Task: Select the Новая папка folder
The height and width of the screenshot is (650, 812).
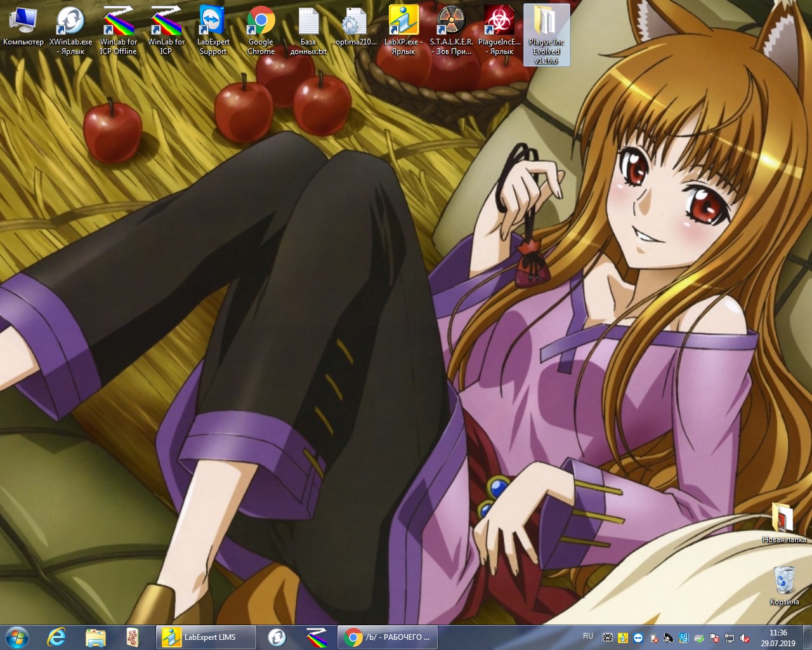Action: point(784,522)
